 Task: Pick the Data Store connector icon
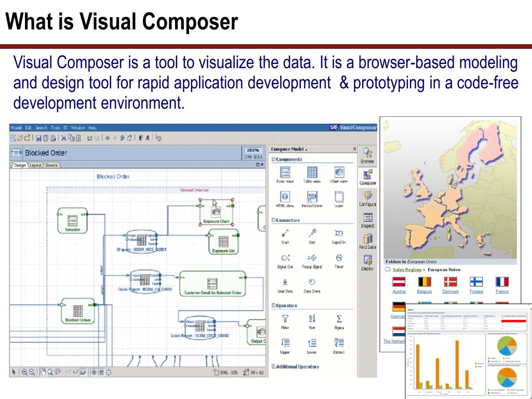coord(312,282)
